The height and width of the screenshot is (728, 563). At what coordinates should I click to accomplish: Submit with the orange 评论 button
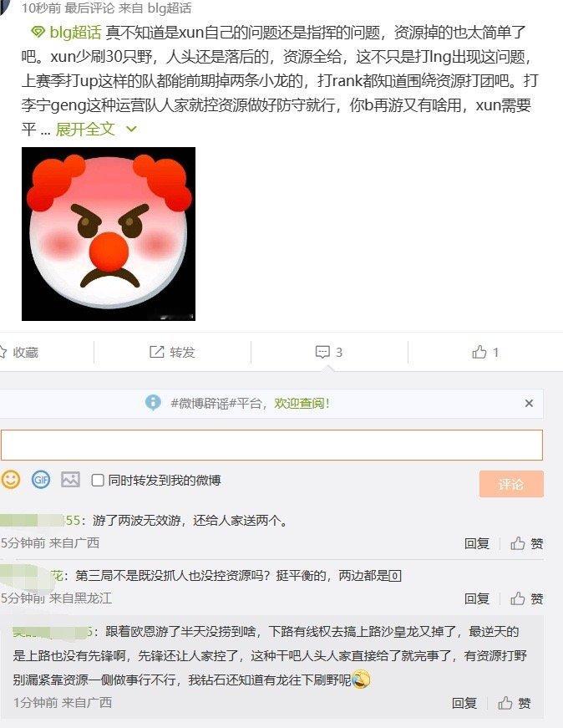coord(511,484)
